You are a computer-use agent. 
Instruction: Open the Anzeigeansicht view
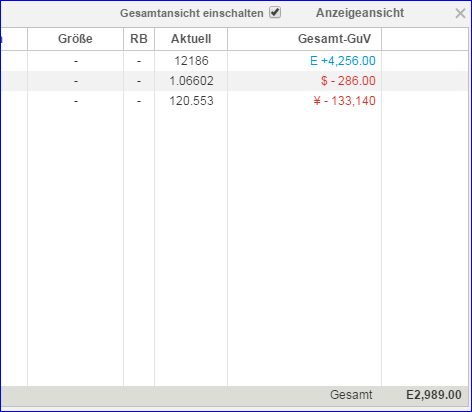(x=360, y=13)
